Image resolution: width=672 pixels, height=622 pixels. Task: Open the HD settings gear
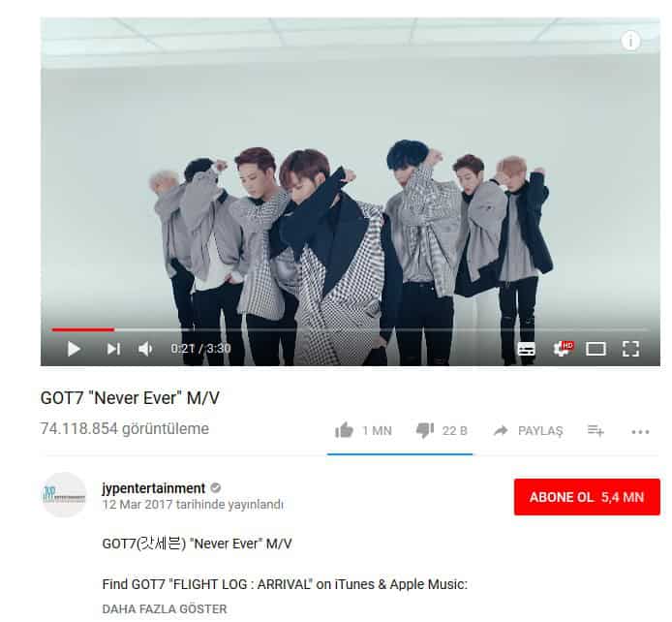[x=563, y=349]
